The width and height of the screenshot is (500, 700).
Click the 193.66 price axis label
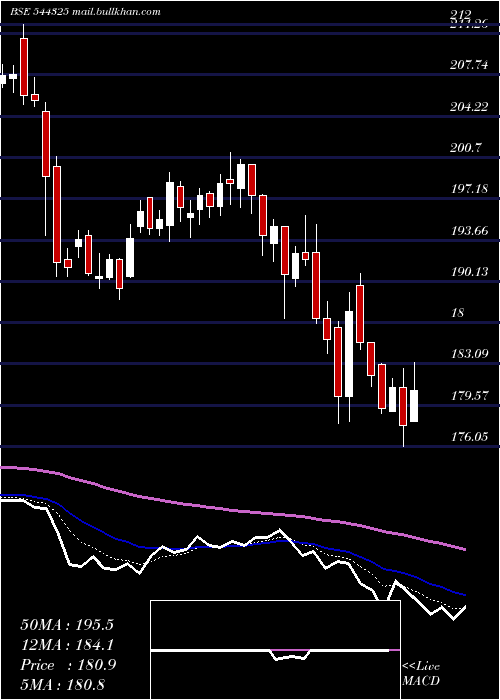[x=469, y=231]
